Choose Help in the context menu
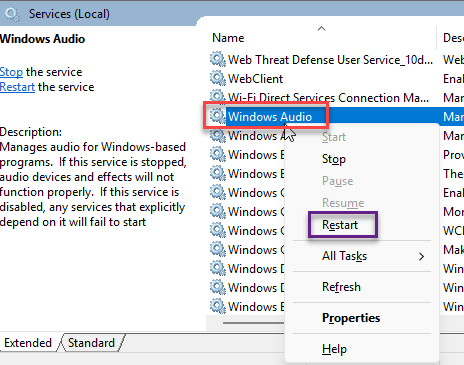 coord(334,349)
